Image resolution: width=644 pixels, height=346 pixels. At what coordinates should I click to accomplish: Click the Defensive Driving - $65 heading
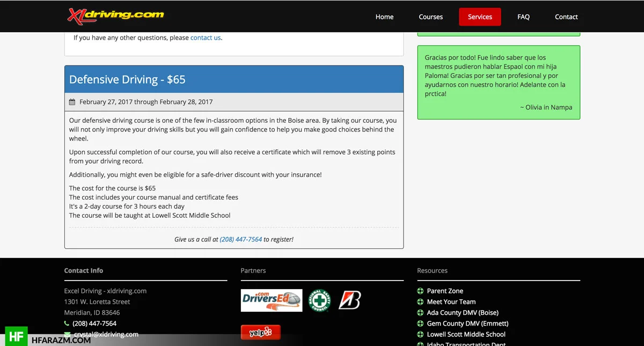[x=127, y=79]
